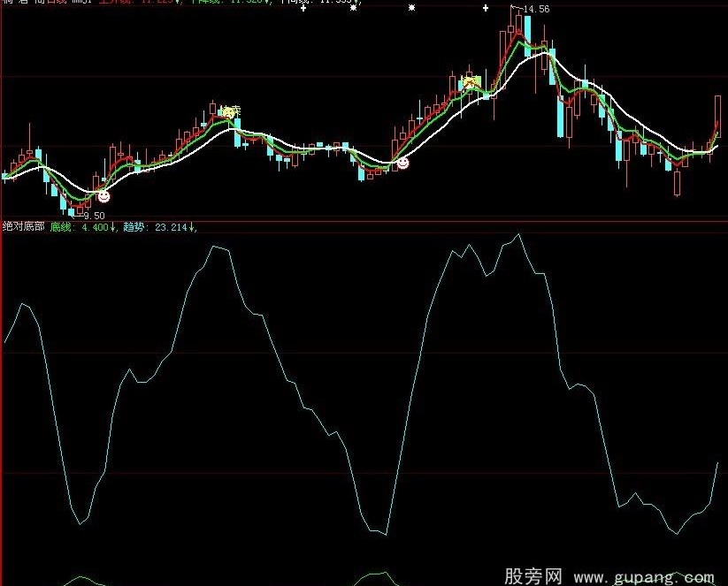The width and height of the screenshot is (728, 586).
Task: Click the smiley buy signal near 9.50 low
Action: [104, 197]
